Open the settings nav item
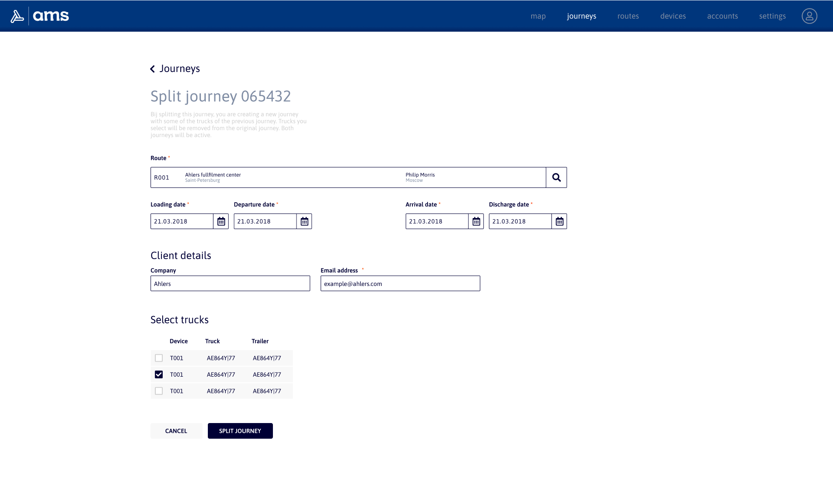This screenshot has width=833, height=504. (772, 16)
